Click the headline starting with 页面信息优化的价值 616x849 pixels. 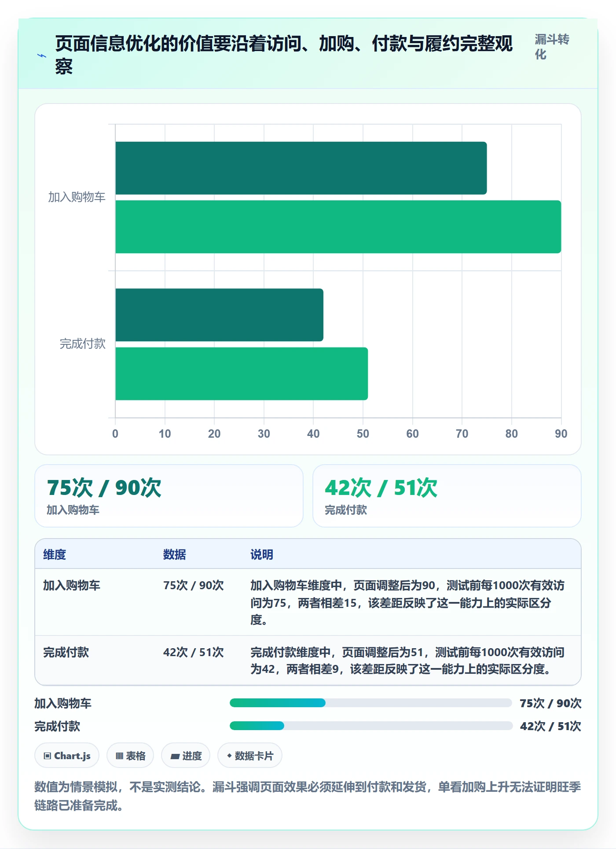(x=284, y=55)
